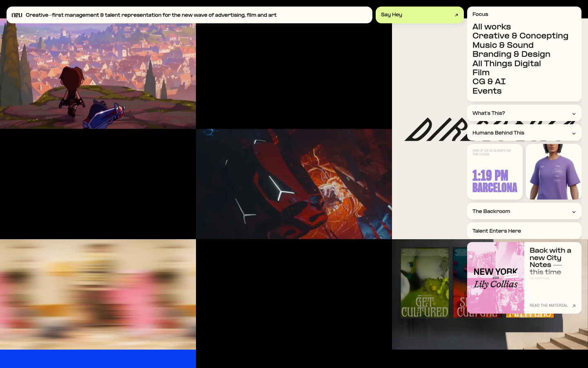Choose the Events filter
Viewport: 588px width, 368px height.
[x=487, y=91]
